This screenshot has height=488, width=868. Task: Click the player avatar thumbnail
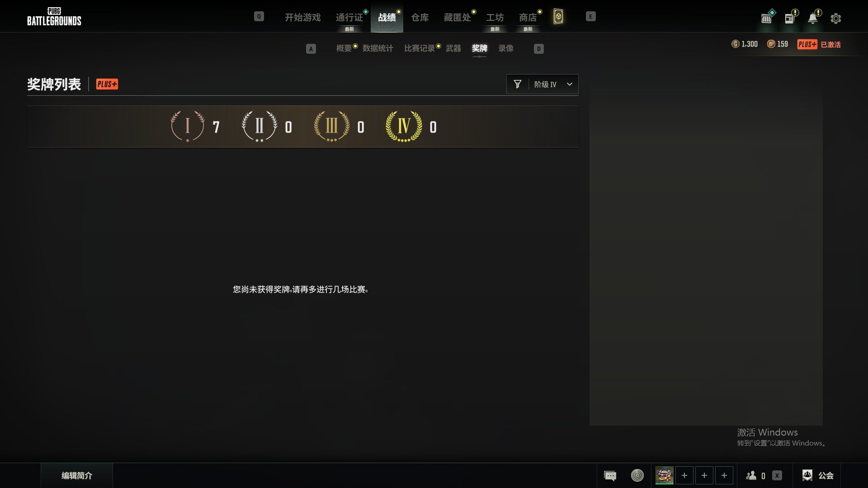664,475
